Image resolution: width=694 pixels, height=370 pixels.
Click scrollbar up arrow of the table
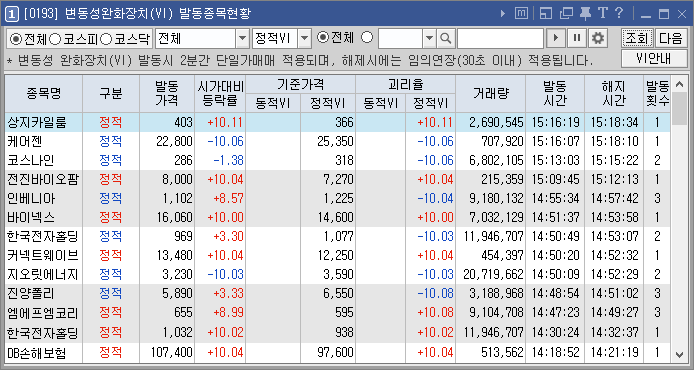(x=679, y=83)
